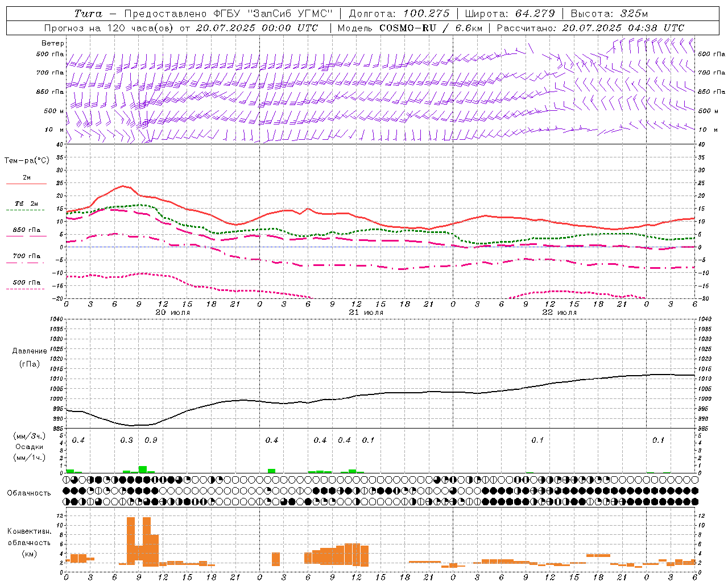Click the "Рассчитано: 20.07.2025 04:38 UTC" timestamp

pos(590,28)
